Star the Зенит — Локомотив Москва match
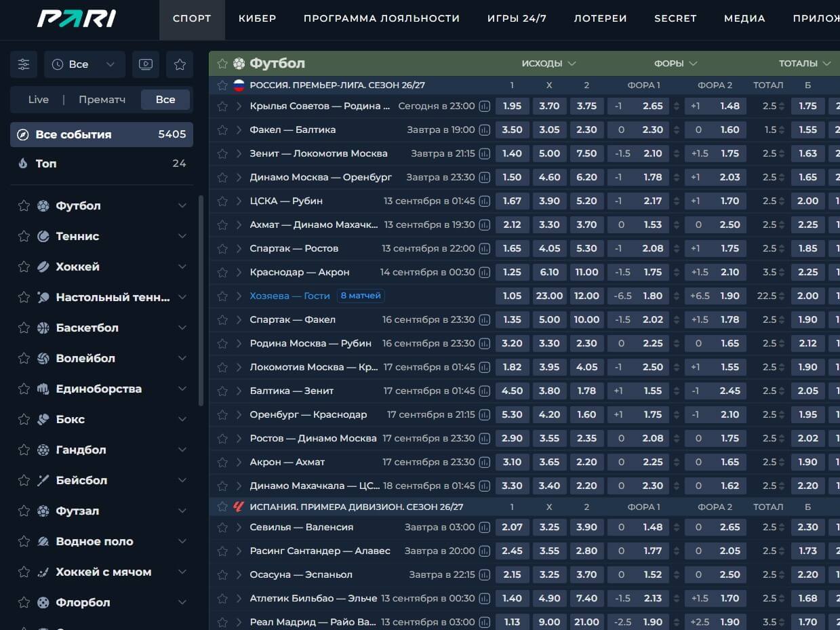The height and width of the screenshot is (630, 840). point(222,153)
